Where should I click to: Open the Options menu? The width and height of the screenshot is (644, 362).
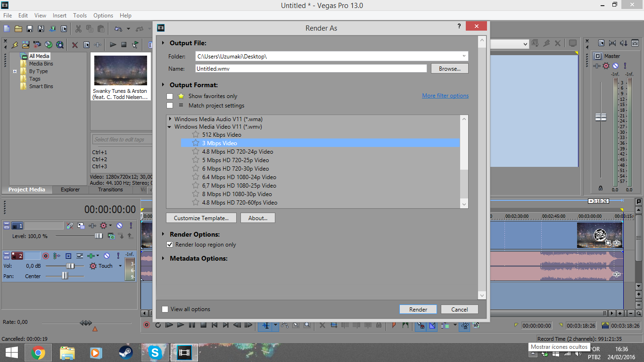(103, 16)
